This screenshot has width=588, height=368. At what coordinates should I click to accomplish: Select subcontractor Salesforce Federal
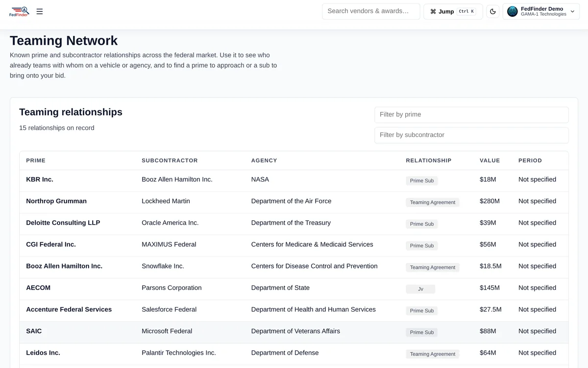[x=169, y=310]
